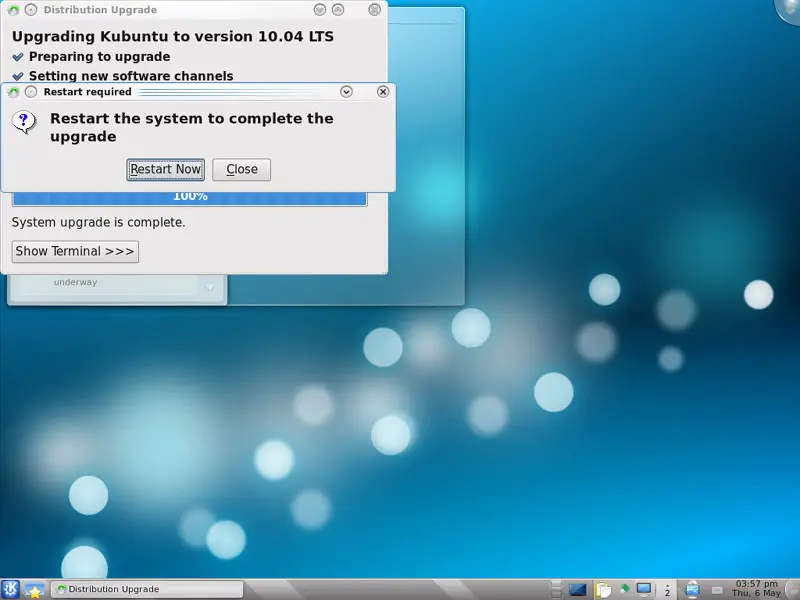Screen dimensions: 800x600
Task: Minimize the Restart required dialog
Action: pos(346,92)
